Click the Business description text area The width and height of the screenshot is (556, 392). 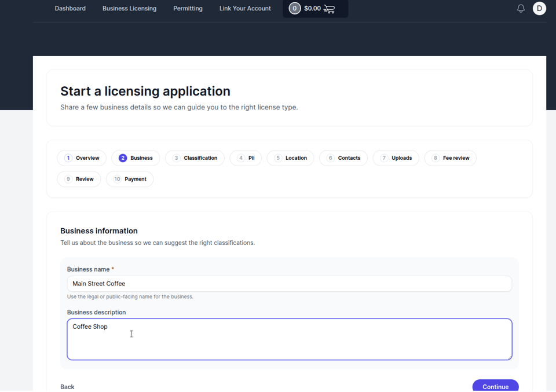290,339
